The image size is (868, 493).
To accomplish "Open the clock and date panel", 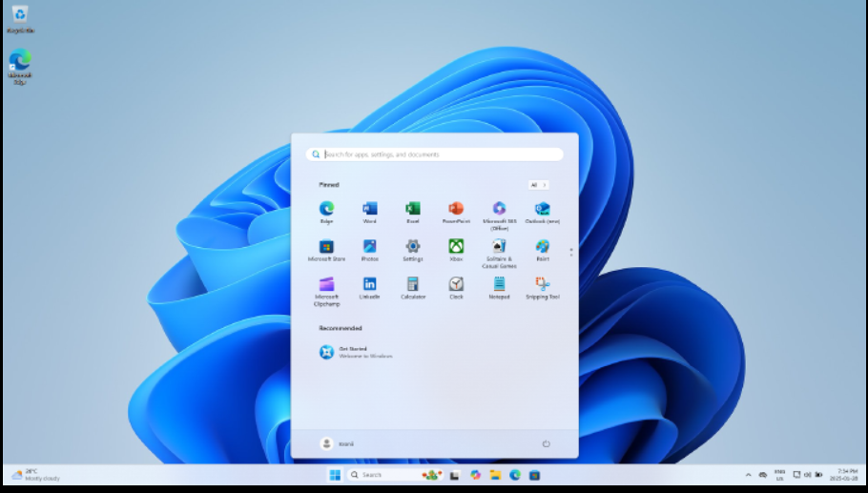I will tap(846, 474).
